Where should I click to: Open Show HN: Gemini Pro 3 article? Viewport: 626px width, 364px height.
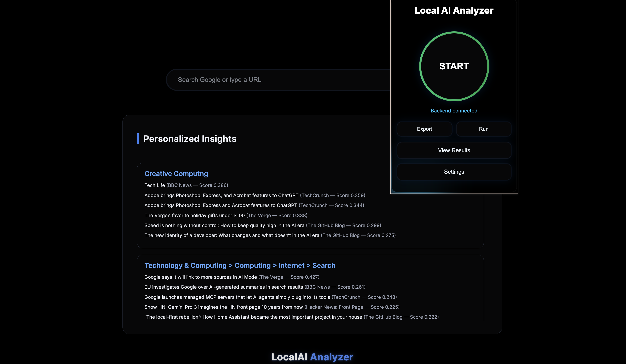click(x=224, y=307)
